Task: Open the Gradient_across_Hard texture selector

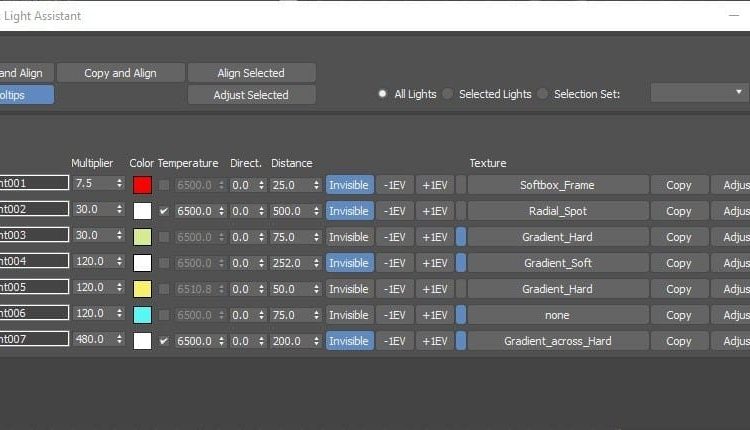Action: click(x=558, y=341)
